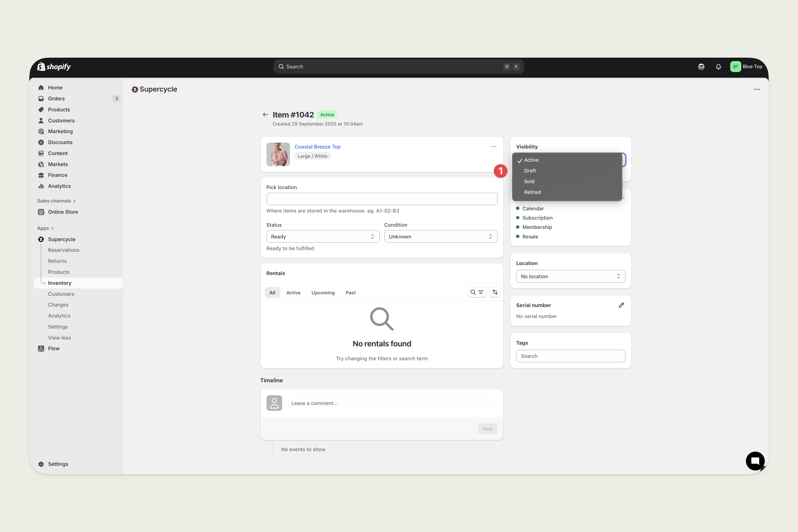Viewport: 798px width, 532px height.
Task: Select Draft in visibility dropdown
Action: tap(530, 171)
